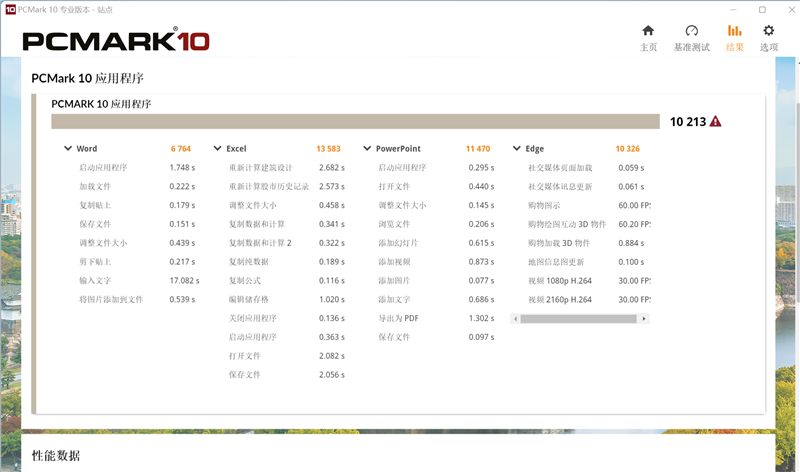
Task: Select the Word score 6 764
Action: (181, 148)
